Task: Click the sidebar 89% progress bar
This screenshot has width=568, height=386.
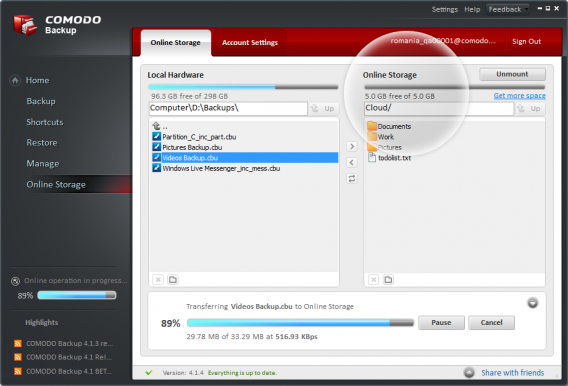Action: [x=77, y=295]
